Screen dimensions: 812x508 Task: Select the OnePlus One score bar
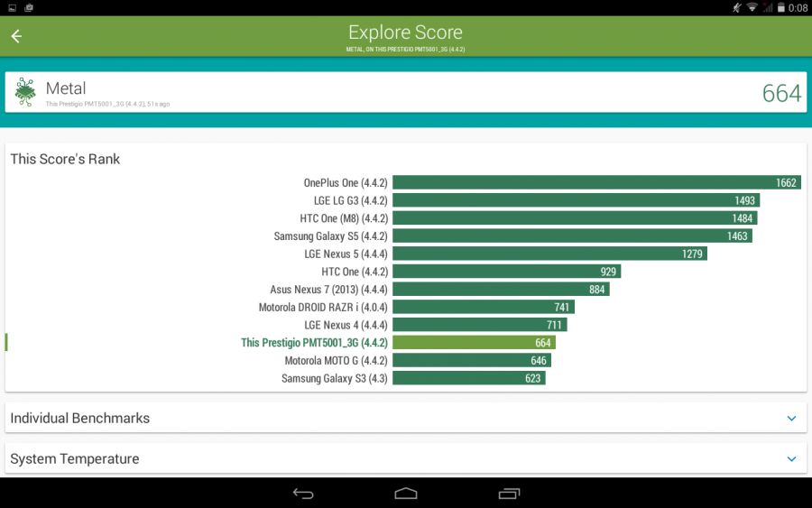pos(596,183)
